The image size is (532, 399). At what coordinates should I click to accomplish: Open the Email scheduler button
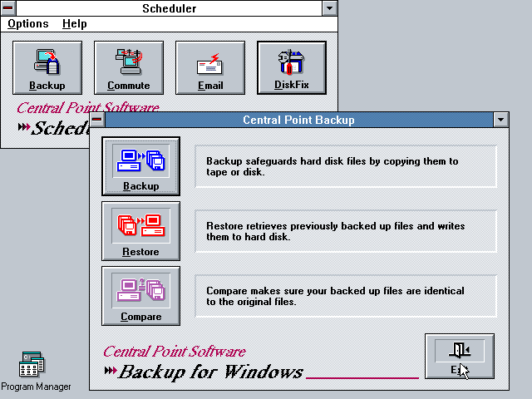(210, 68)
